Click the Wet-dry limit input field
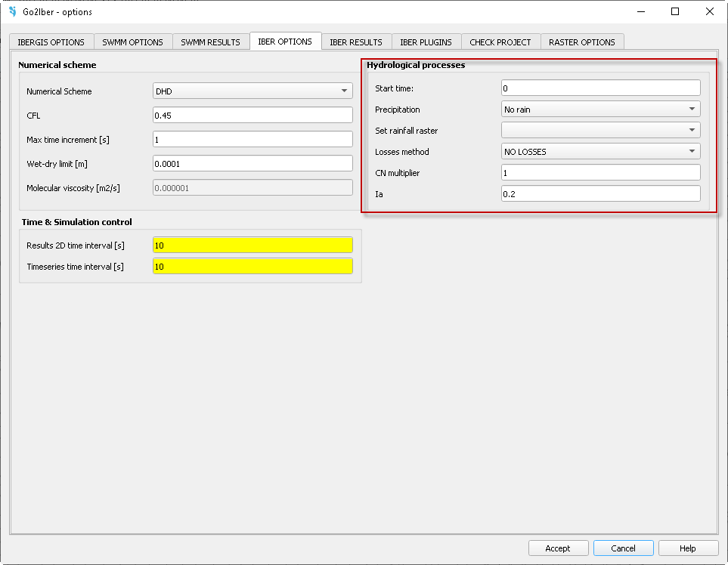728x565 pixels. [252, 164]
